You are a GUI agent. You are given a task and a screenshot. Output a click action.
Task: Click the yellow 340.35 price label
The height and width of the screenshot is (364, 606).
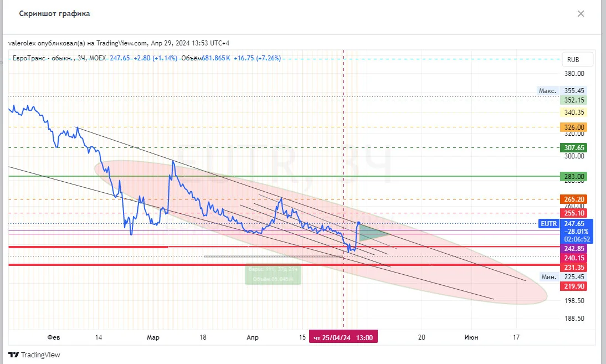click(x=574, y=112)
